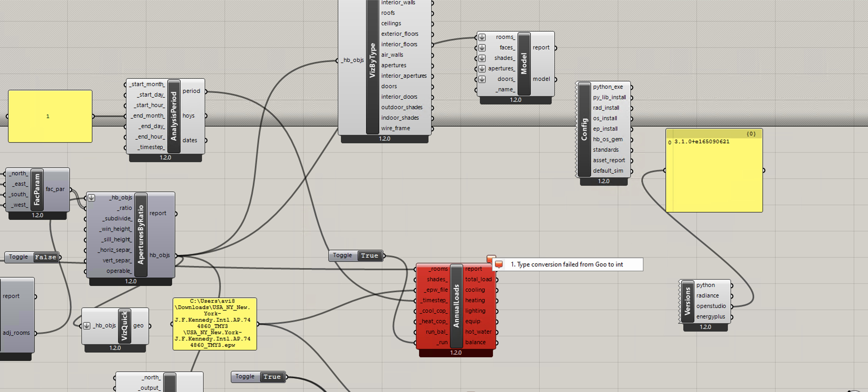Screen dimensions: 868x392
Task: Click the internalize arrow on Model's rooms_ input
Action: pos(482,37)
